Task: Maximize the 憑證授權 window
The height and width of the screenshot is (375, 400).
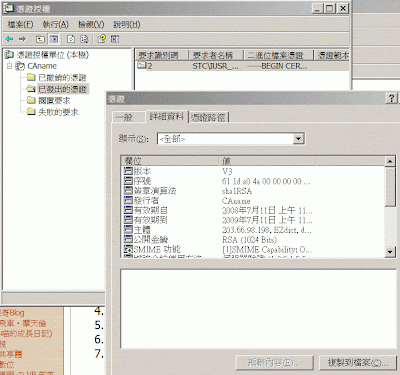Action: point(329,8)
